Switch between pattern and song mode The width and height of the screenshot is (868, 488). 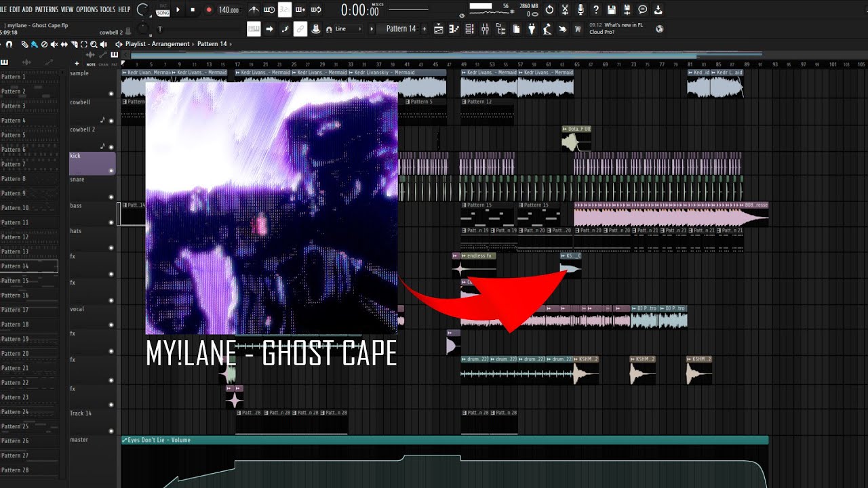tap(163, 11)
